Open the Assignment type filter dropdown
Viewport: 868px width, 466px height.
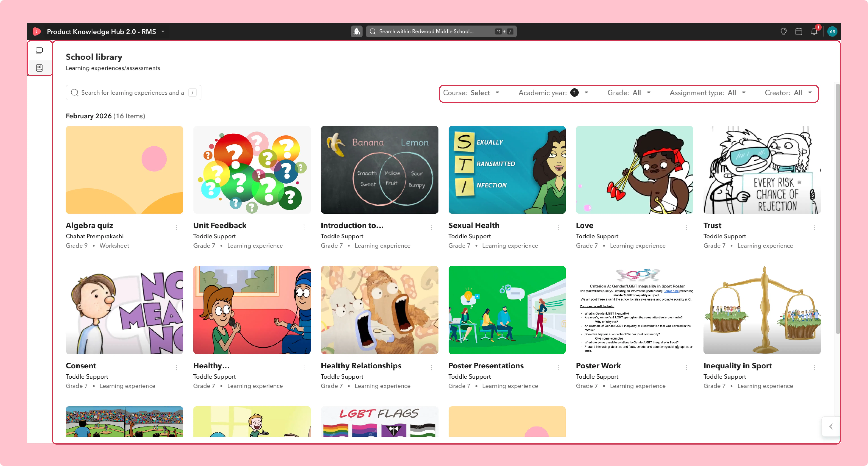click(x=708, y=93)
